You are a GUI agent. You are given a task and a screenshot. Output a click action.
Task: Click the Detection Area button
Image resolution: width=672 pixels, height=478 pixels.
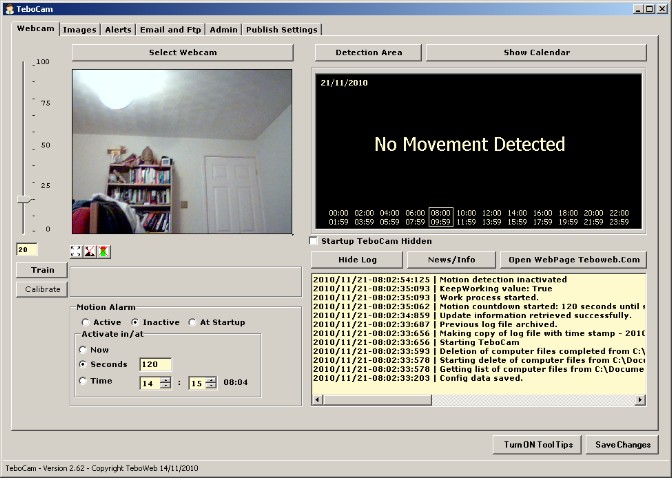[x=369, y=53]
